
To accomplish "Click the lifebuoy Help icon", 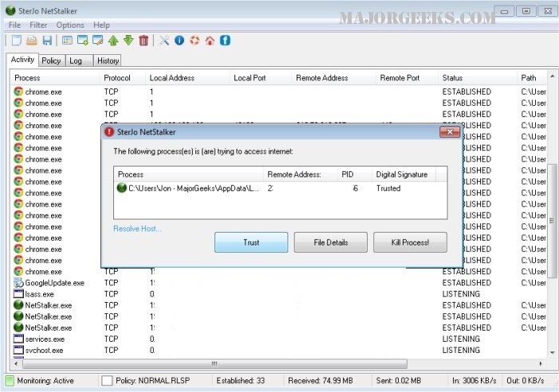I will pos(195,40).
